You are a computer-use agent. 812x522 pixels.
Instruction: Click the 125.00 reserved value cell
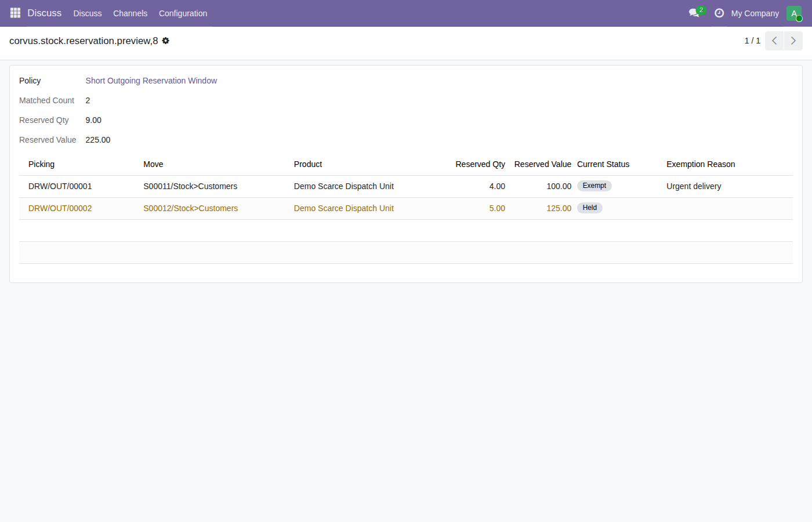tap(559, 208)
